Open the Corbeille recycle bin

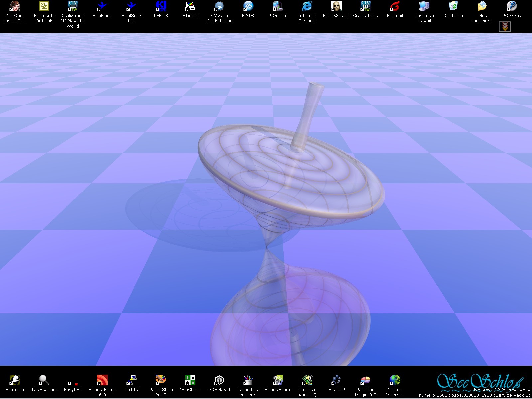pos(453,6)
